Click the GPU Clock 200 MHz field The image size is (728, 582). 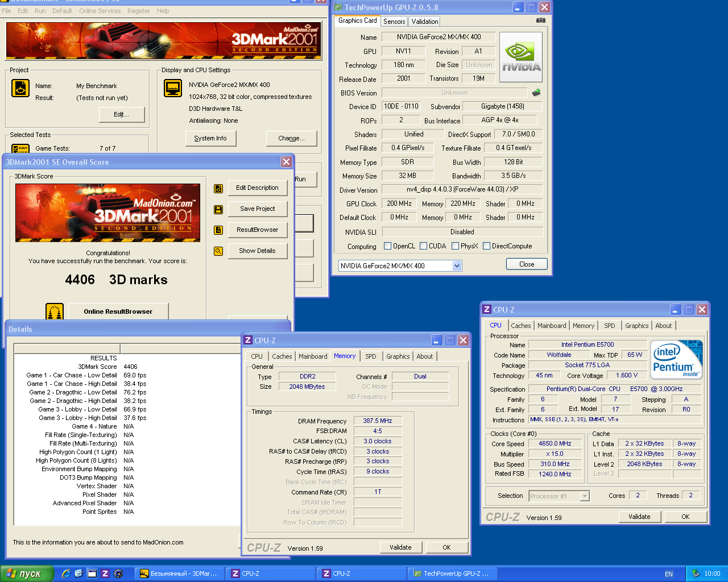[399, 203]
